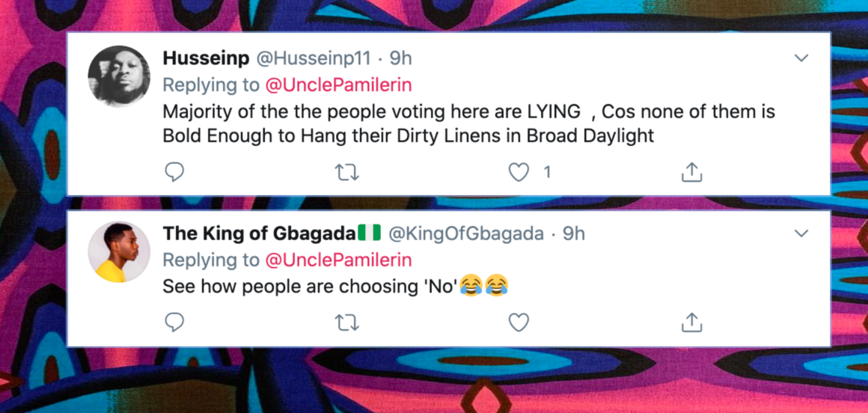Image resolution: width=868 pixels, height=413 pixels.
Task: Reply to The King of Gbagada's tweet
Action: 174,322
